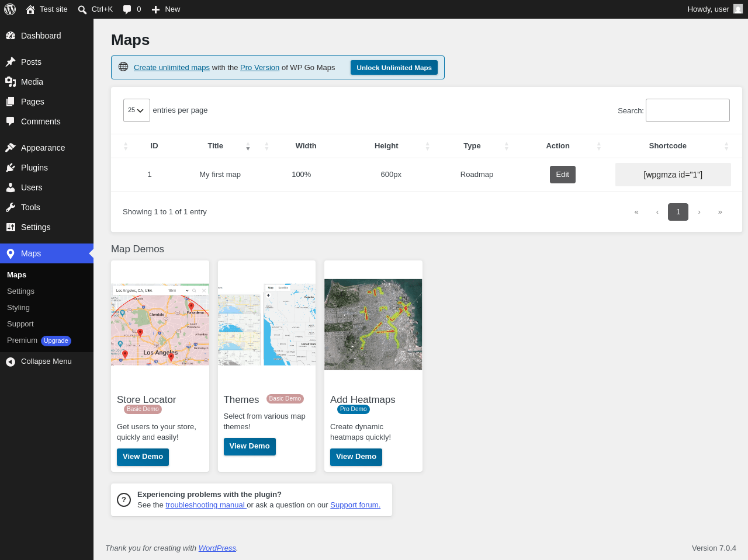Viewport: 748px width, 560px height.
Task: Open the Support forum link
Action: (355, 505)
